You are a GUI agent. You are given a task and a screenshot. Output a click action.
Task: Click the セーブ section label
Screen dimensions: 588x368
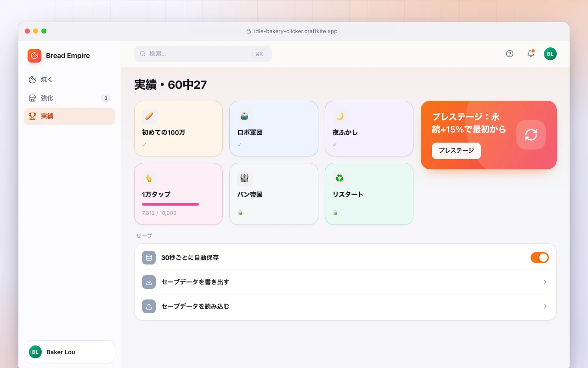click(144, 236)
